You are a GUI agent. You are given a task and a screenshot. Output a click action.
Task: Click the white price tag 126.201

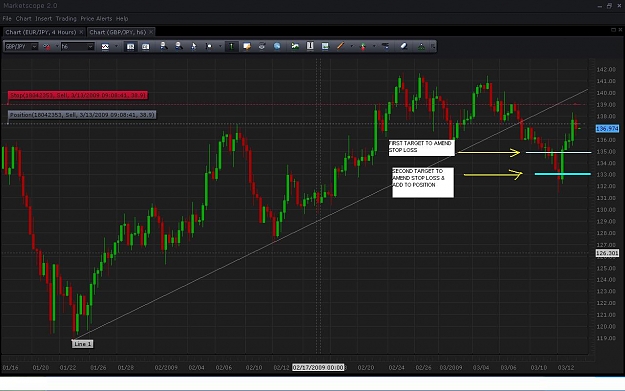pos(607,253)
